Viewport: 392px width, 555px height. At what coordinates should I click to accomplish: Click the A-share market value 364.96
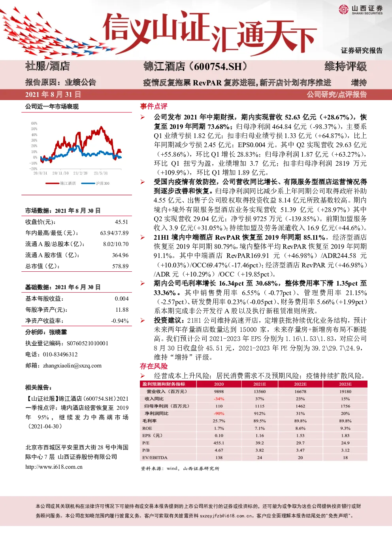(x=120, y=255)
